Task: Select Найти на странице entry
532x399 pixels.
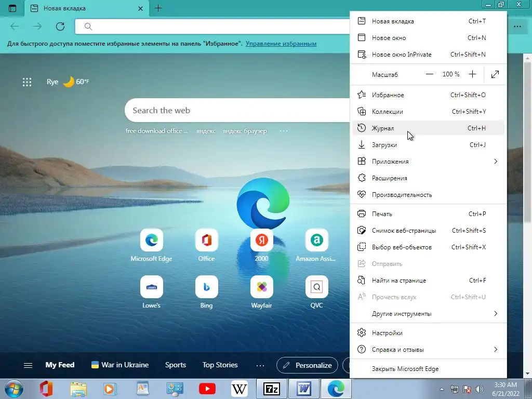Action: click(x=428, y=281)
